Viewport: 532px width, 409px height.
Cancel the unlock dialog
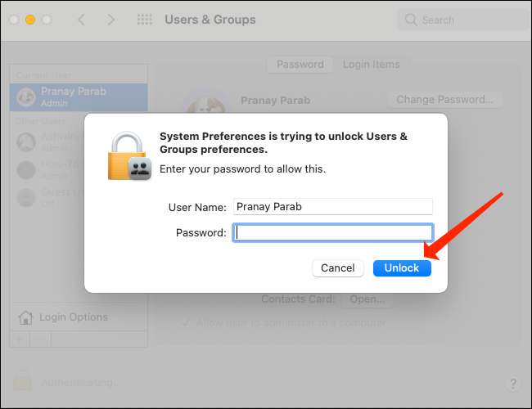tap(337, 268)
